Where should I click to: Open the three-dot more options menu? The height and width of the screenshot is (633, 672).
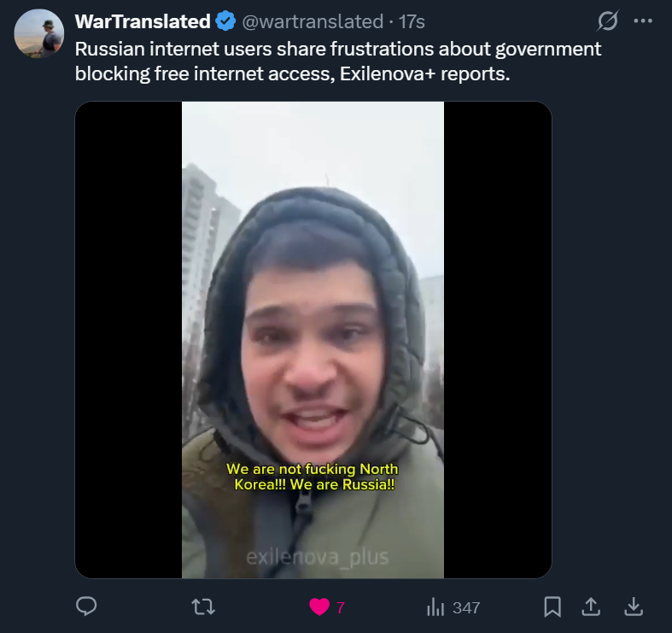click(643, 21)
